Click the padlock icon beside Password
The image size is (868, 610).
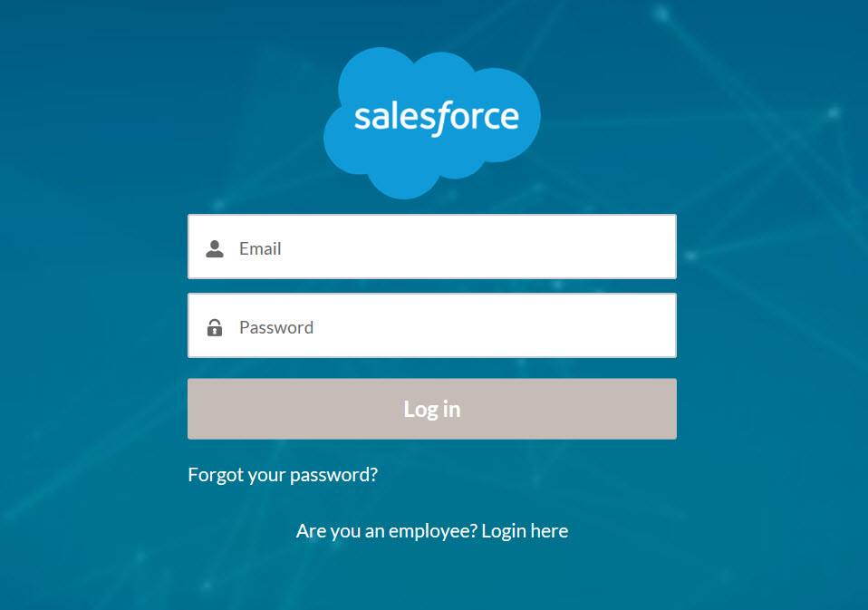pos(215,327)
